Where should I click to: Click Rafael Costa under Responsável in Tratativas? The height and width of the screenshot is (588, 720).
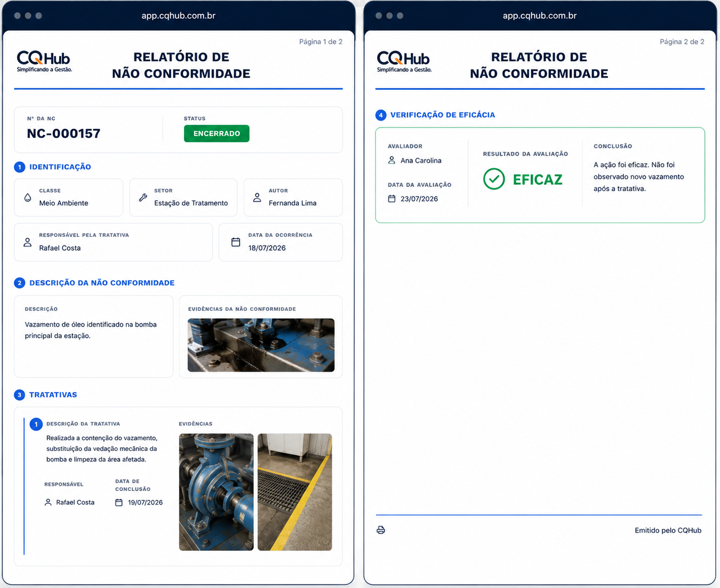[75, 502]
